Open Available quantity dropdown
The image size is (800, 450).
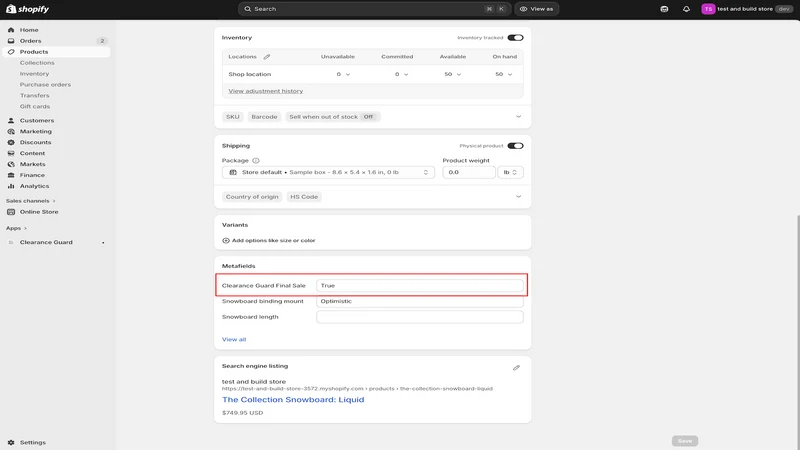(x=453, y=74)
